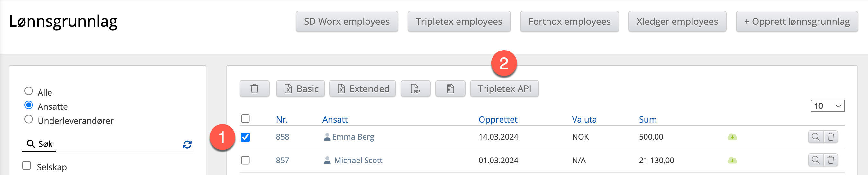This screenshot has height=175, width=868.
Task: Click the green cloud icon for Emma Berg
Action: 732,137
